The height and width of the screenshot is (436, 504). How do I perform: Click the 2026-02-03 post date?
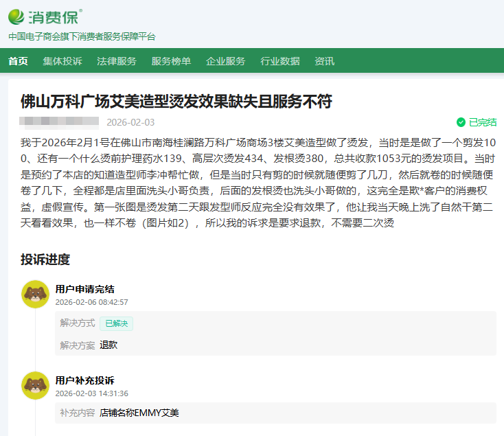tap(130, 122)
